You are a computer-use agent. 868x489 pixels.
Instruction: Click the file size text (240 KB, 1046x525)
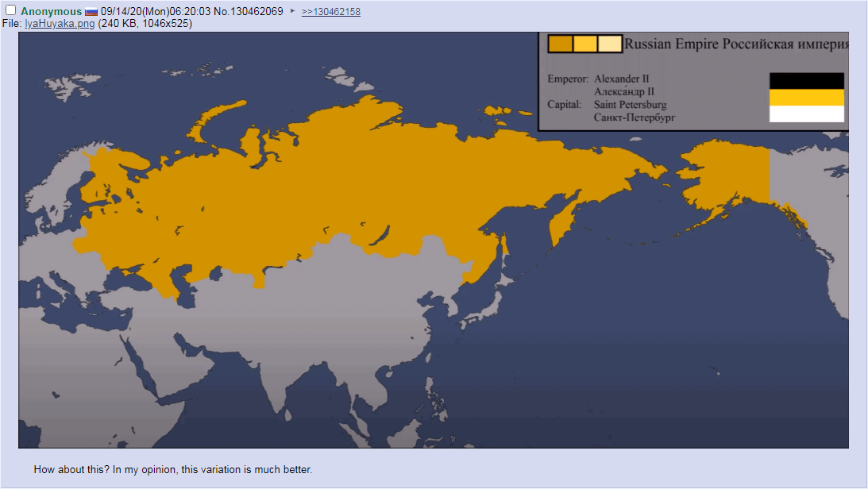pos(145,23)
